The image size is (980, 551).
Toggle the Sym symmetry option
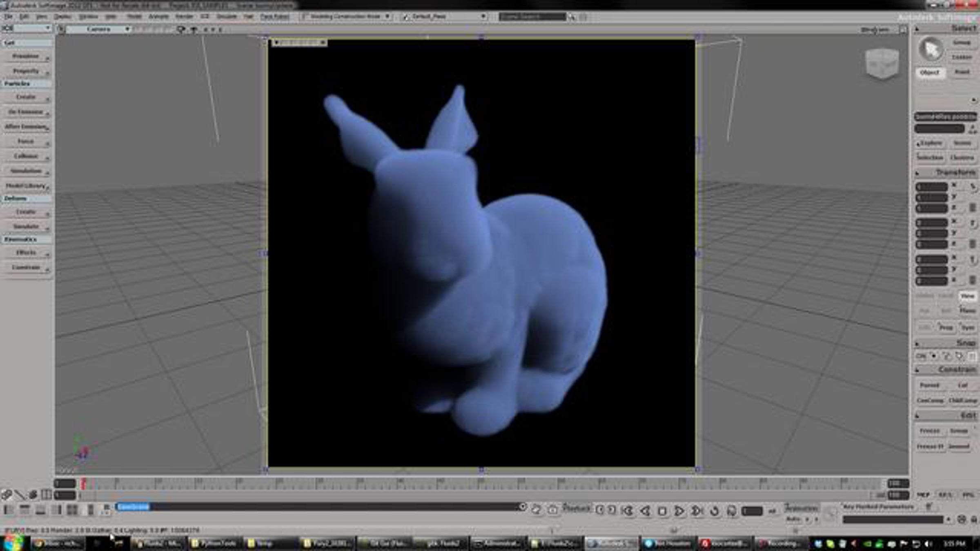coord(967,327)
